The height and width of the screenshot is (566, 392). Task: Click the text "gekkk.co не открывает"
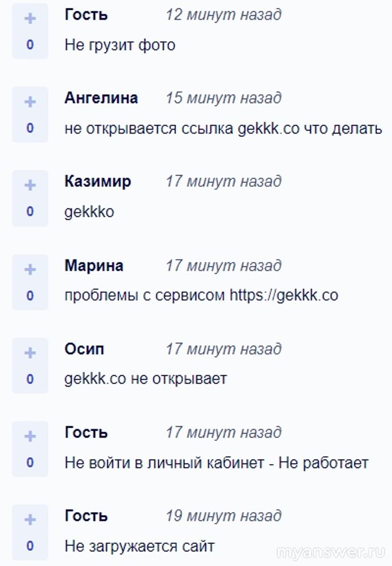tap(145, 379)
